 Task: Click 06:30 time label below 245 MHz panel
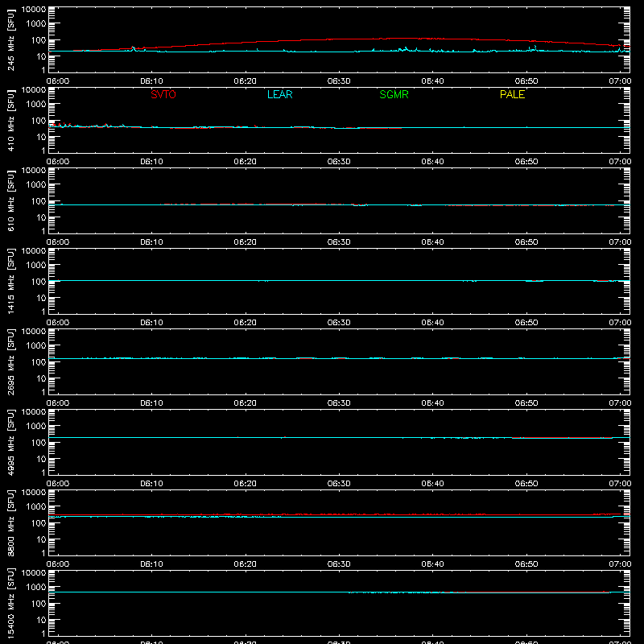click(339, 81)
